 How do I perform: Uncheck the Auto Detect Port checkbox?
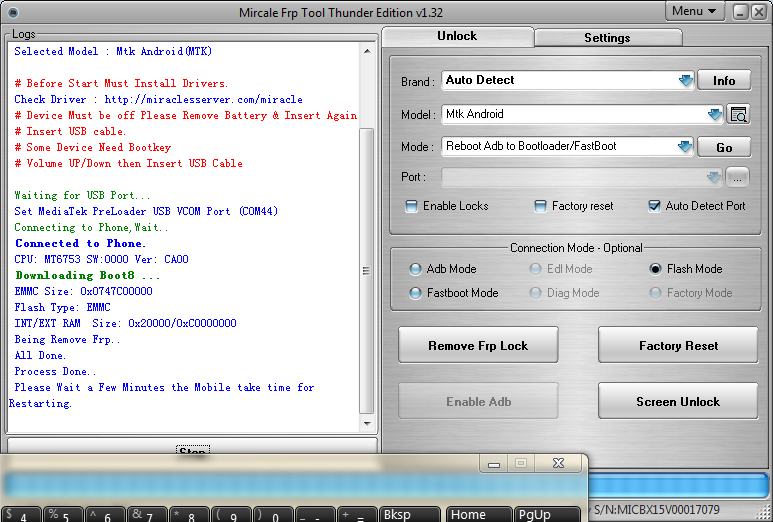(x=654, y=206)
